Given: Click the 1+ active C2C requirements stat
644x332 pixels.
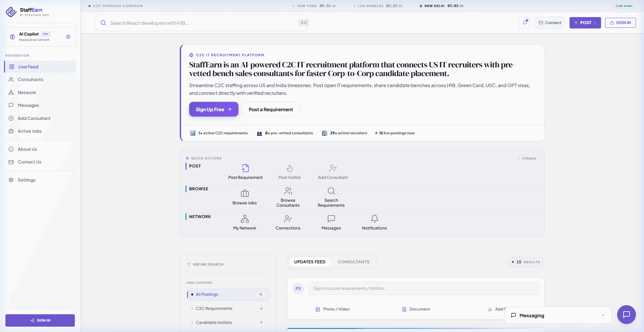Looking at the screenshot, I should 219,133.
